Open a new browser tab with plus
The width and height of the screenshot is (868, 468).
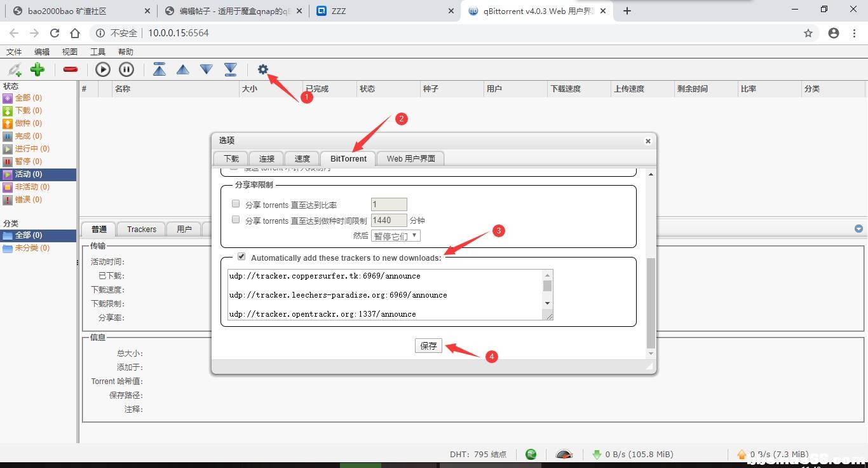click(627, 11)
